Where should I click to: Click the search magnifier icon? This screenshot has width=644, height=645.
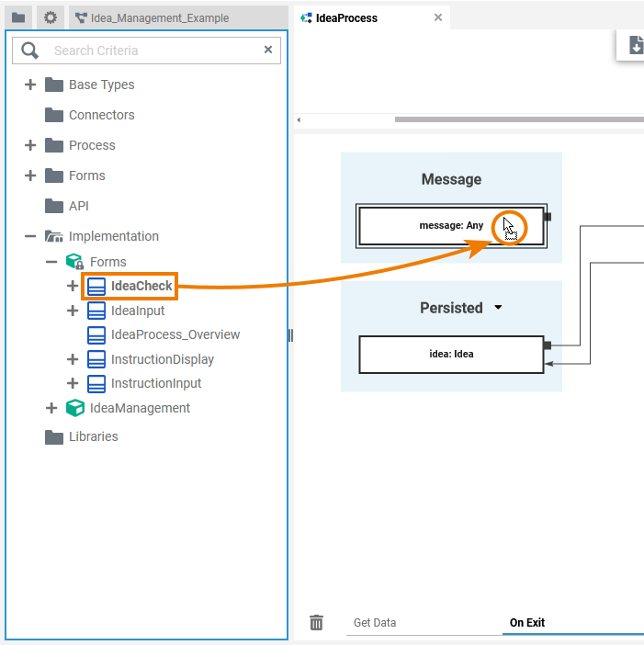point(30,51)
